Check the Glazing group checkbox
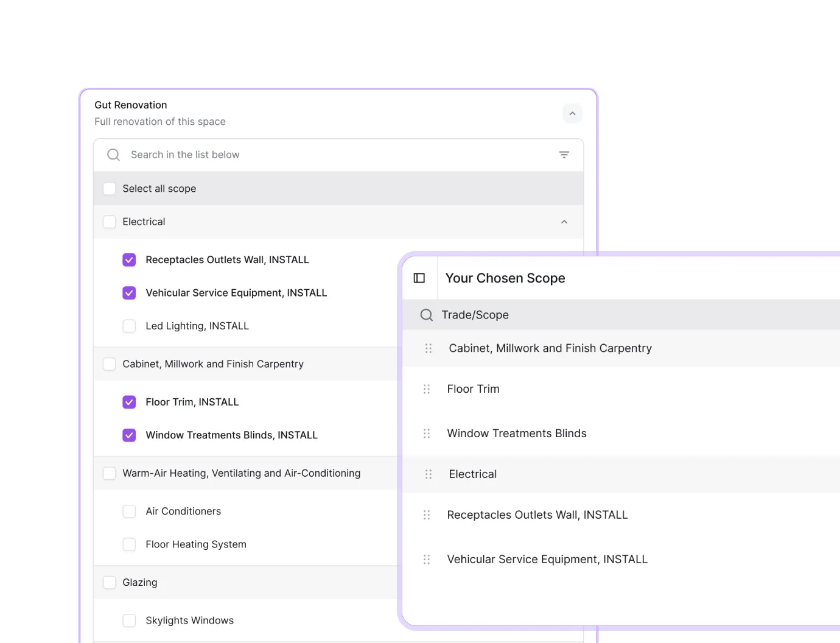The width and height of the screenshot is (840, 643). point(110,583)
